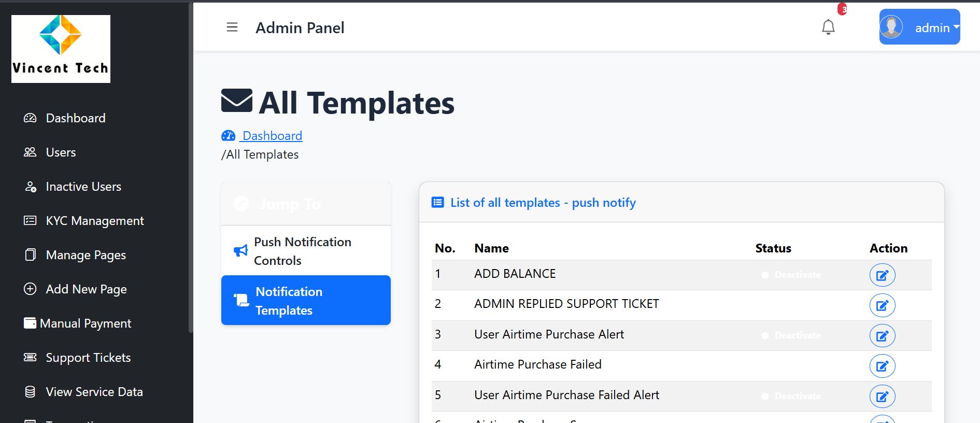The image size is (980, 423).
Task: Open the admin user dropdown
Action: [x=919, y=27]
